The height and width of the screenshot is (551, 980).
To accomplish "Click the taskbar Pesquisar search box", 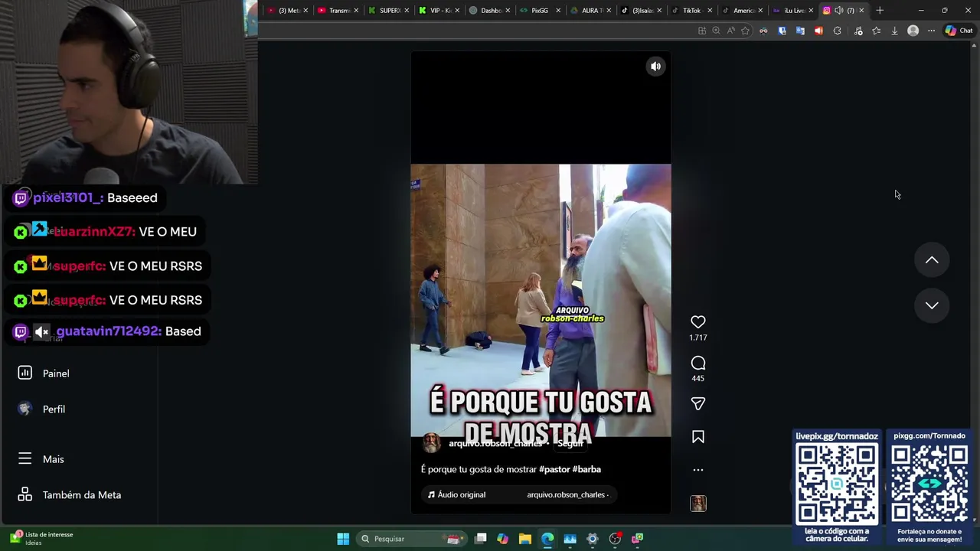I will (x=412, y=539).
